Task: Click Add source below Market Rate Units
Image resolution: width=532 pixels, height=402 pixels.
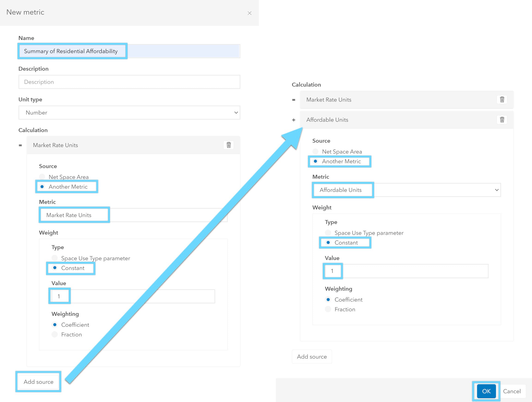Action: 38,381
